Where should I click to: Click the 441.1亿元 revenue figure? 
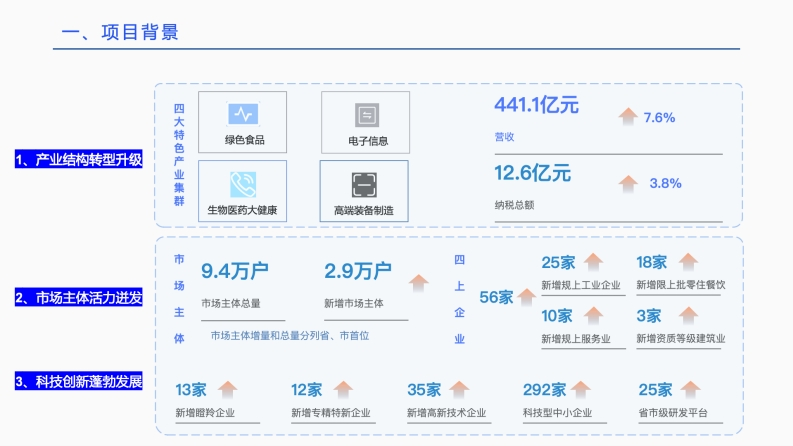point(536,105)
